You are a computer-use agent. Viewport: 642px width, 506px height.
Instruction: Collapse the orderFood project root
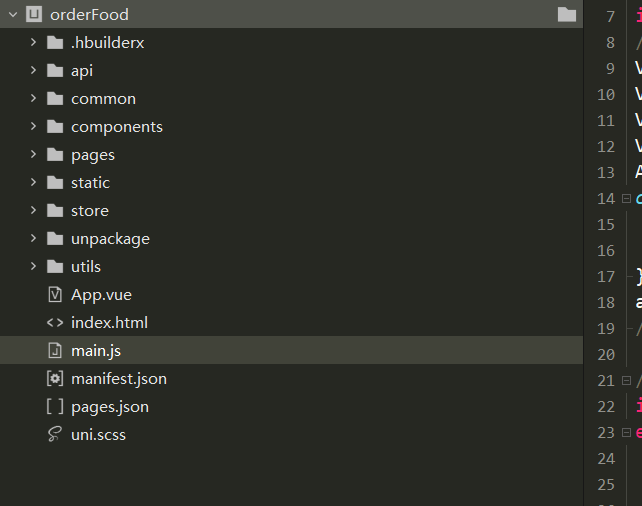pos(13,15)
